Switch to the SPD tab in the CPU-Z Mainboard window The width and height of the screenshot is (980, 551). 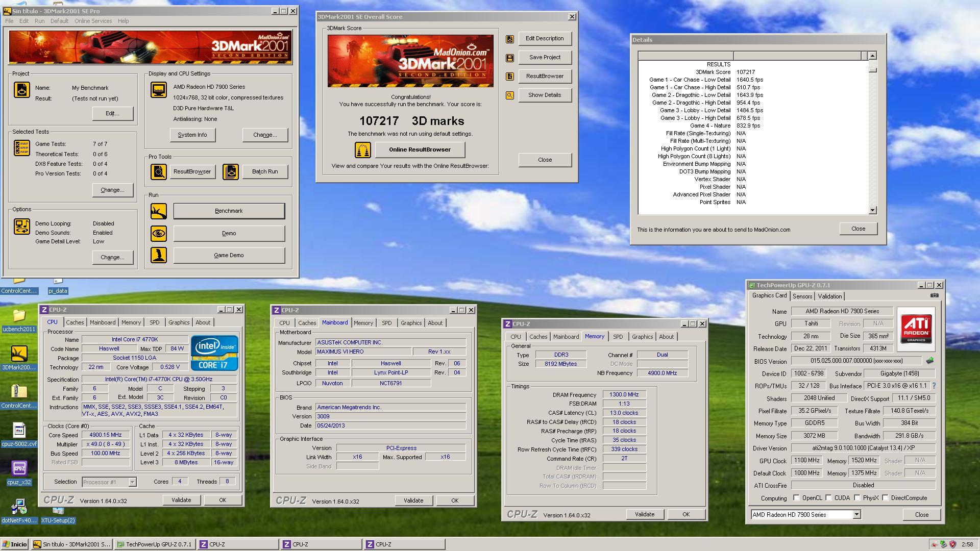386,323
